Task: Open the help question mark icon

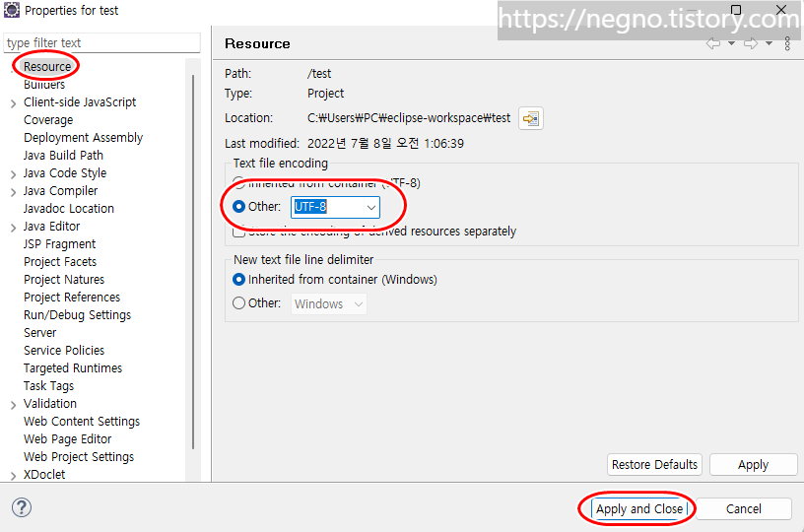Action: coord(22,507)
